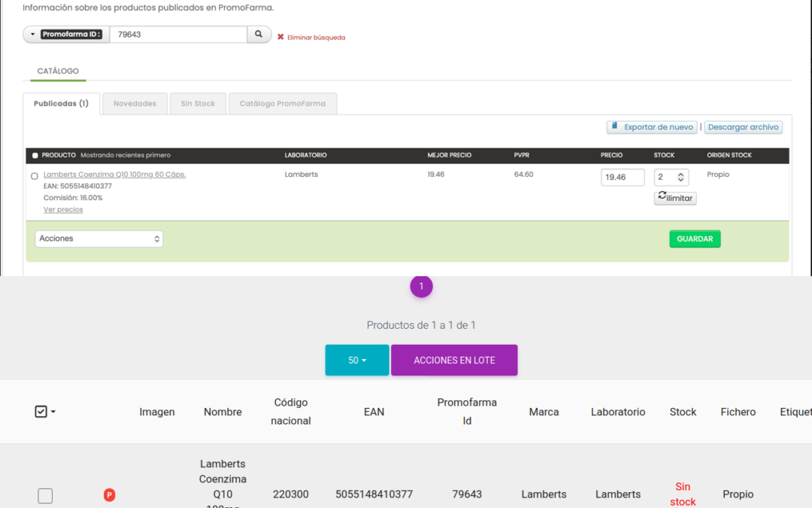812x508 pixels.
Task: Switch to the Novedades tab
Action: (x=134, y=103)
